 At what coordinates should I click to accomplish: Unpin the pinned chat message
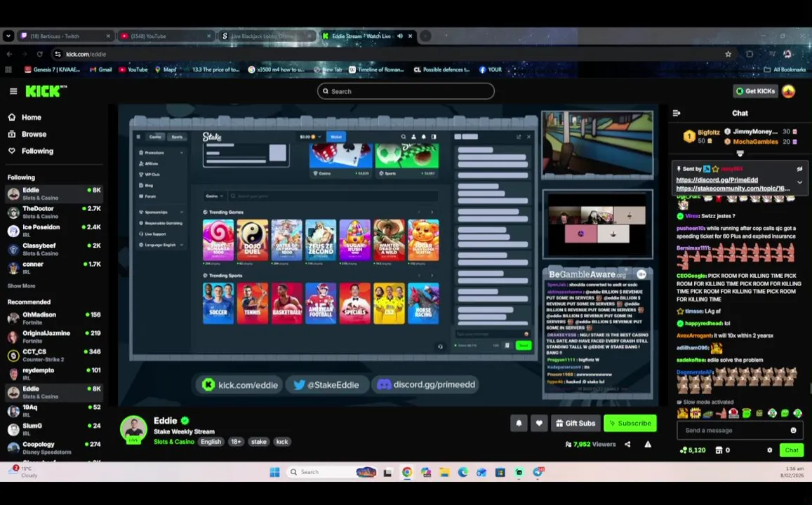[799, 168]
